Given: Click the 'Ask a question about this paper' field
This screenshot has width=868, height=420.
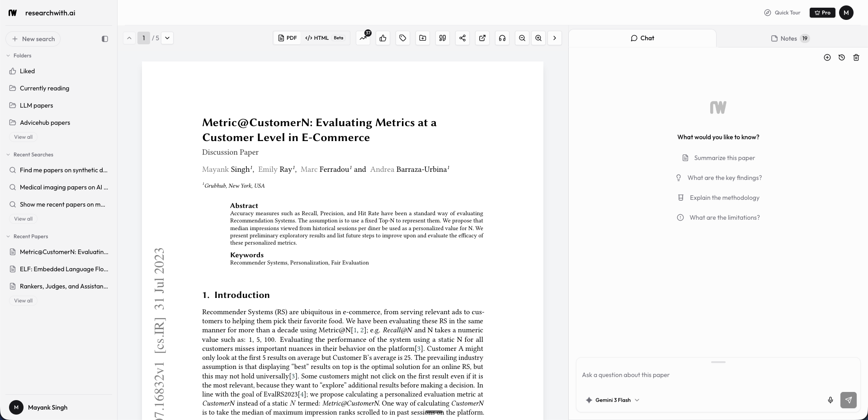Looking at the screenshot, I should click(718, 375).
